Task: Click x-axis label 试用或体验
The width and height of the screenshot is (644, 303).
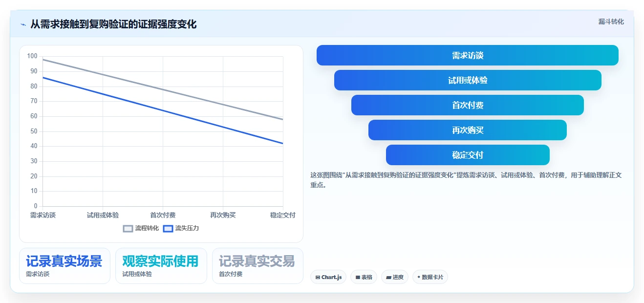Action: [x=103, y=215]
